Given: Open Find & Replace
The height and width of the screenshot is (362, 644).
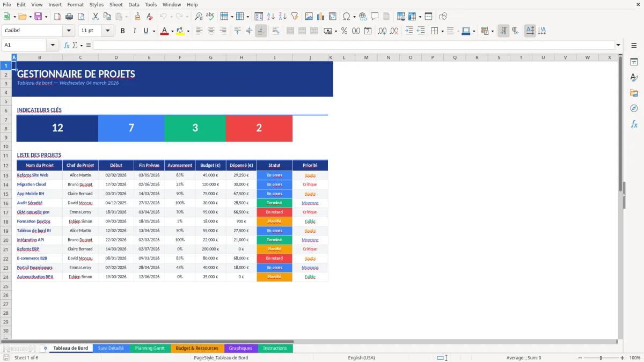Looking at the screenshot, I should 199,17.
